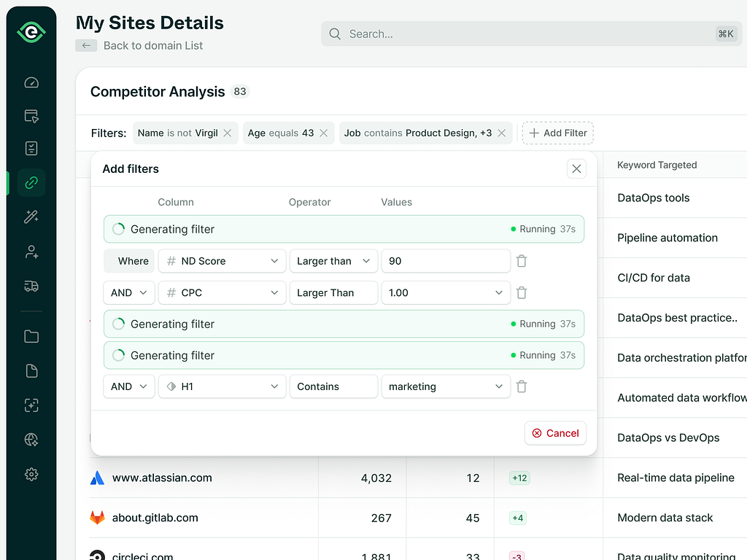This screenshot has height=560, width=747.
Task: Open the checklist clipboard icon in sidebar
Action: [31, 149]
